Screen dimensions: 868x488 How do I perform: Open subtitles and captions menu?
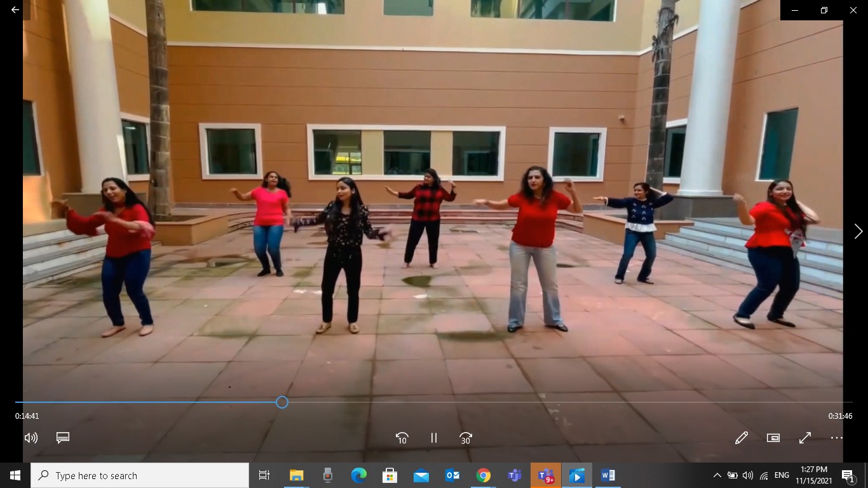62,438
